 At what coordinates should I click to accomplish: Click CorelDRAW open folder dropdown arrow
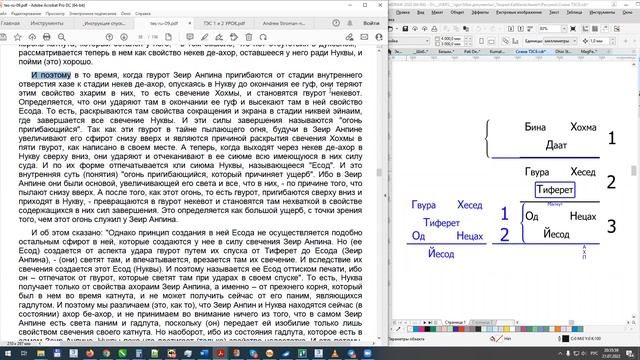coord(397,29)
